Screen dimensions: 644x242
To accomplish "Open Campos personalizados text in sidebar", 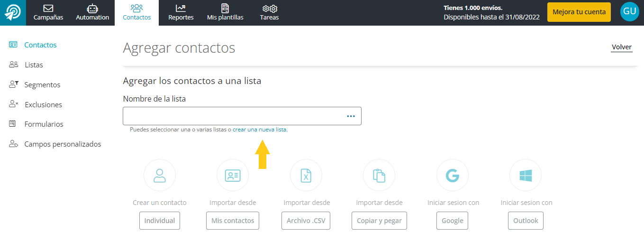I will tap(63, 144).
